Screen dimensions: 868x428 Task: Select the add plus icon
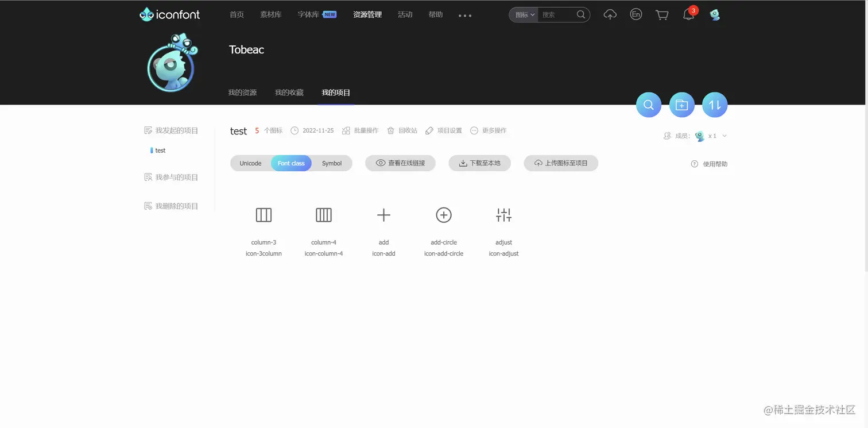[x=383, y=215]
